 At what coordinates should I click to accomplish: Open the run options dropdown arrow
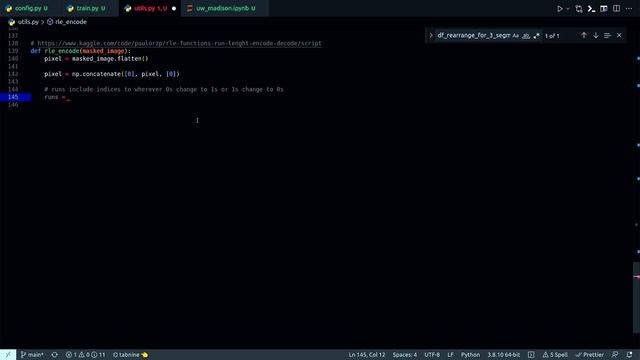point(567,9)
